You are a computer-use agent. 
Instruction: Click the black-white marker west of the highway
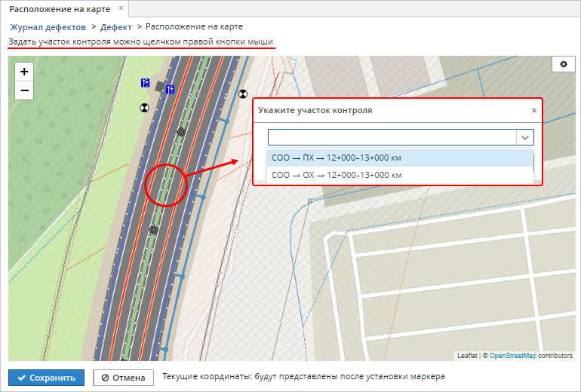tap(144, 108)
